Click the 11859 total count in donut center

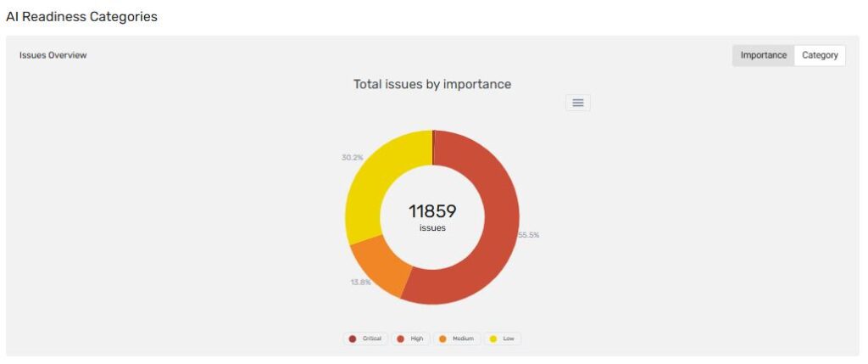(x=432, y=211)
